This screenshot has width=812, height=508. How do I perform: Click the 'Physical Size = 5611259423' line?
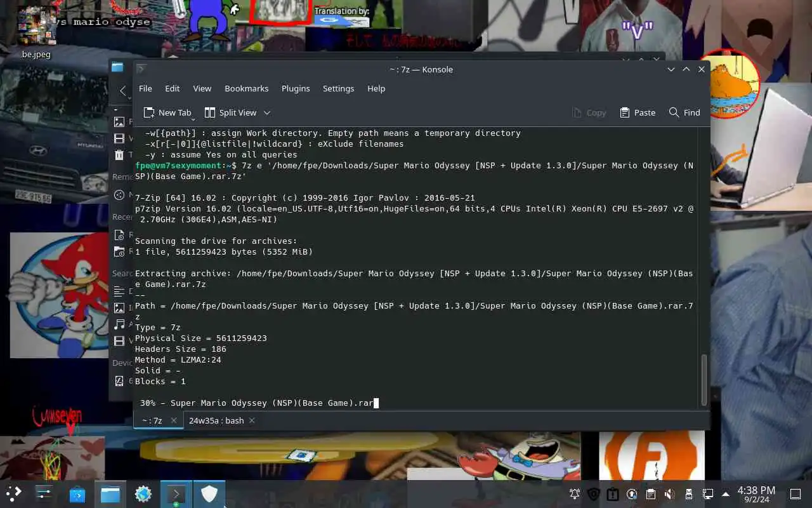(201, 338)
